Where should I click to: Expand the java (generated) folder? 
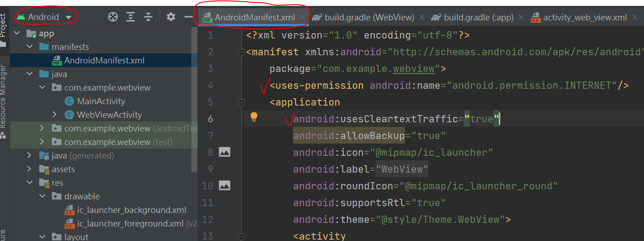coord(30,156)
